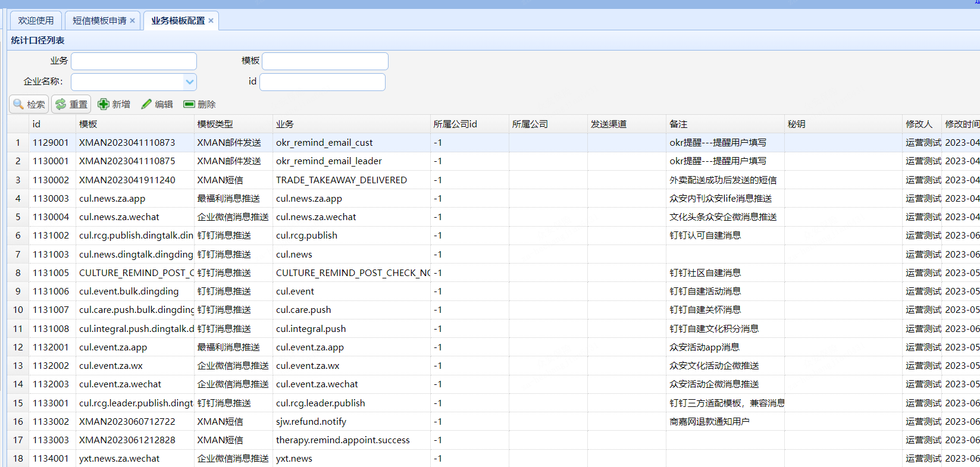Sort by the 业务 column header
This screenshot has height=467, width=980.
click(x=352, y=124)
